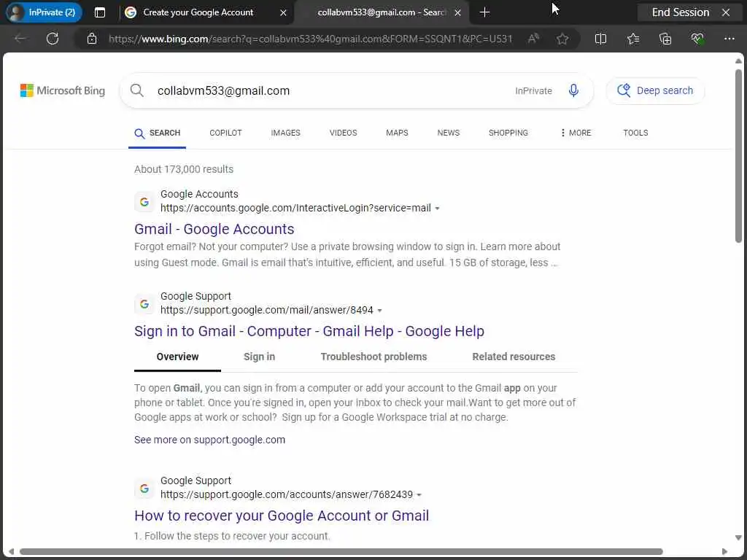Screen dimensions: 747x560
Task: Click the answer/7682439 result favicon
Action: (144, 488)
